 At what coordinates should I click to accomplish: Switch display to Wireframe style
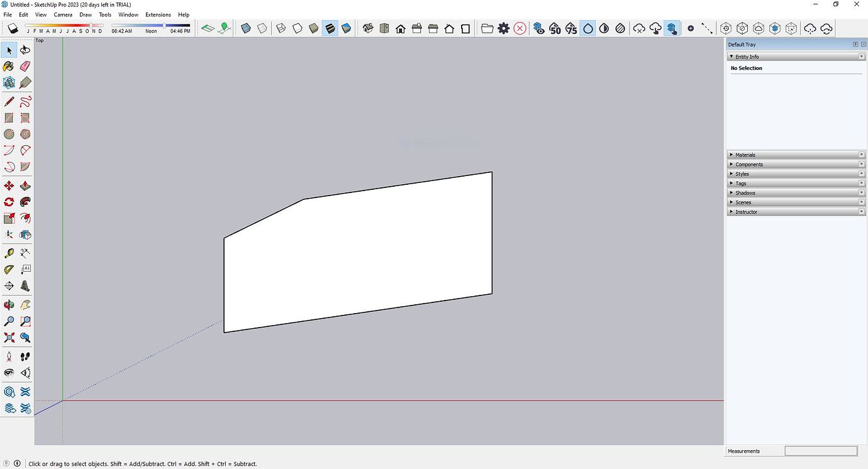click(x=280, y=28)
